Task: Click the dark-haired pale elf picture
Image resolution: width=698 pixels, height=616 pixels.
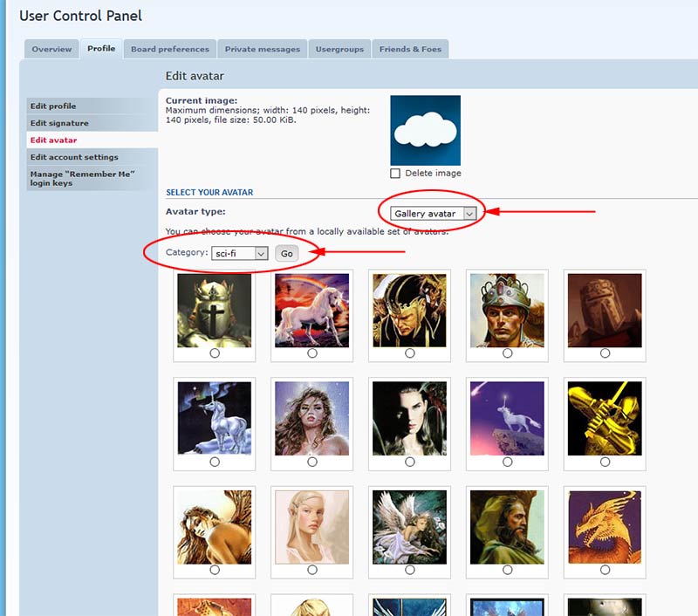Action: [x=409, y=419]
